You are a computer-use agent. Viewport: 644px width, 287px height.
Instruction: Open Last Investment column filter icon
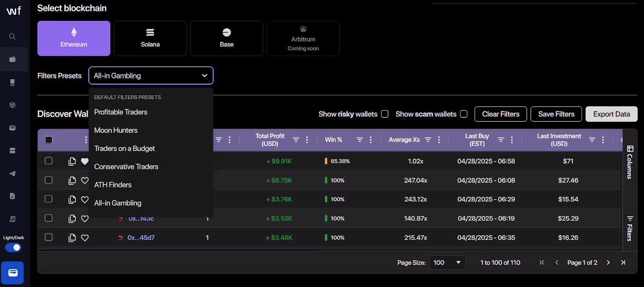tap(592, 140)
